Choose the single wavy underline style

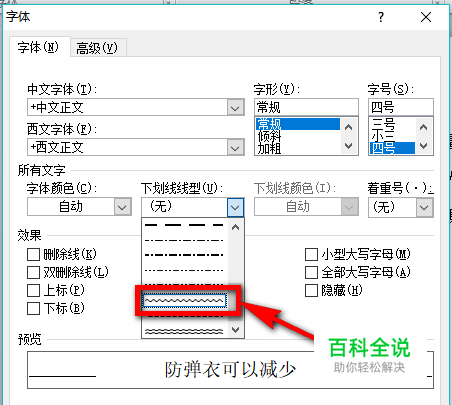click(x=185, y=300)
